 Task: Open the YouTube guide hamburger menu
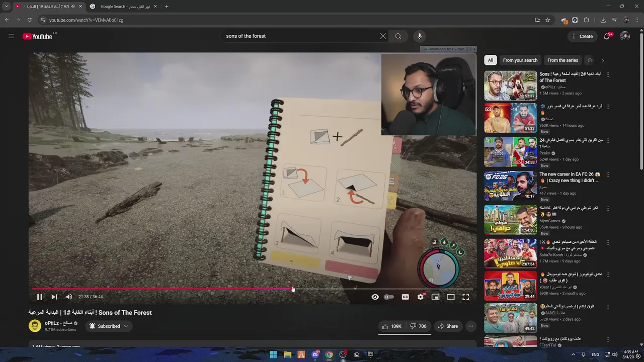11,36
